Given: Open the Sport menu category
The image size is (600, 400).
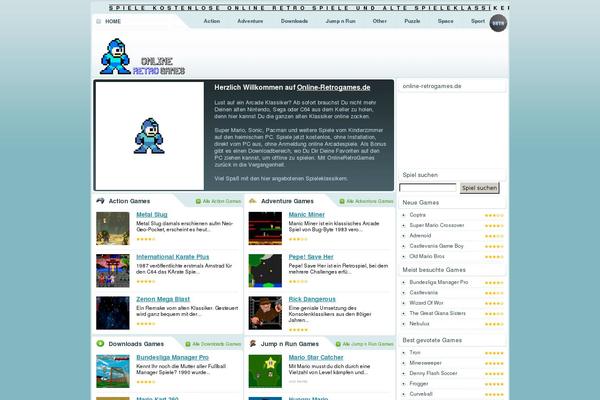Looking at the screenshot, I should pyautogui.click(x=478, y=21).
